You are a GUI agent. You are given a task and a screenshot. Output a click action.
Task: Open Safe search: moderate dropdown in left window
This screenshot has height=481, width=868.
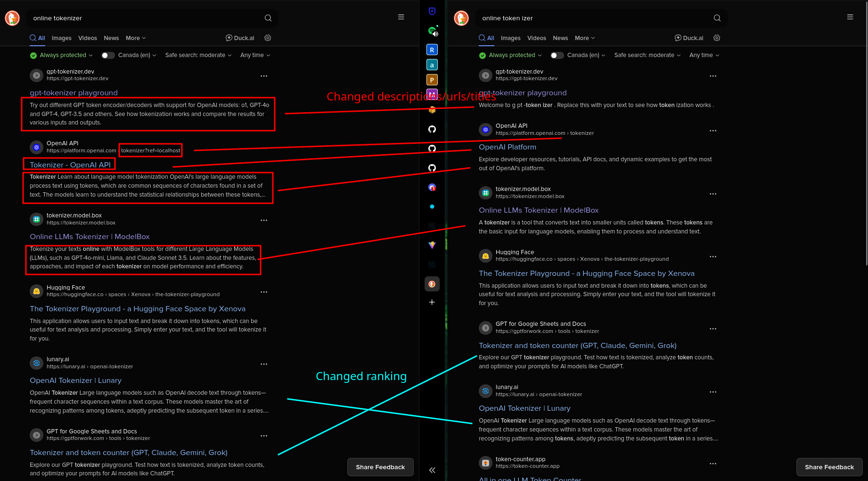coord(198,55)
